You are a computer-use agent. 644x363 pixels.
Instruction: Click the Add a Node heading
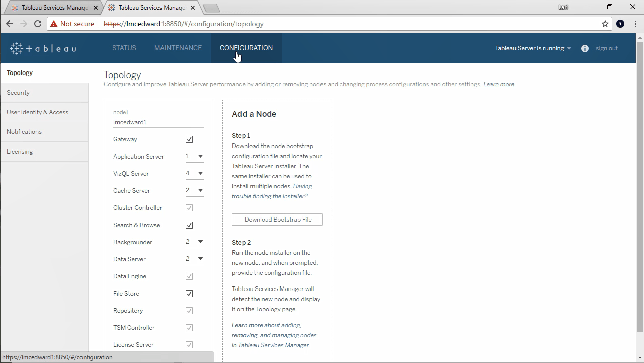(254, 114)
